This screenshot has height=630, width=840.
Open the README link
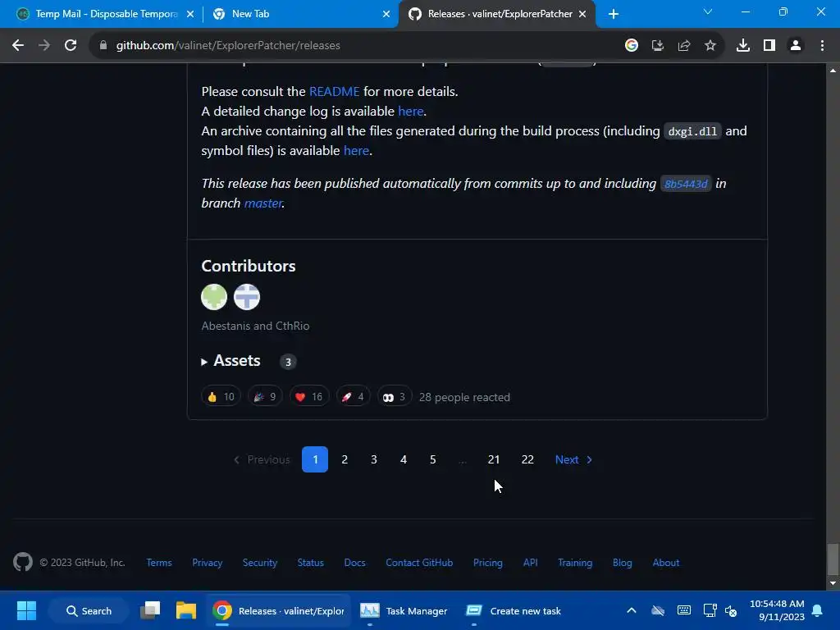coord(335,92)
